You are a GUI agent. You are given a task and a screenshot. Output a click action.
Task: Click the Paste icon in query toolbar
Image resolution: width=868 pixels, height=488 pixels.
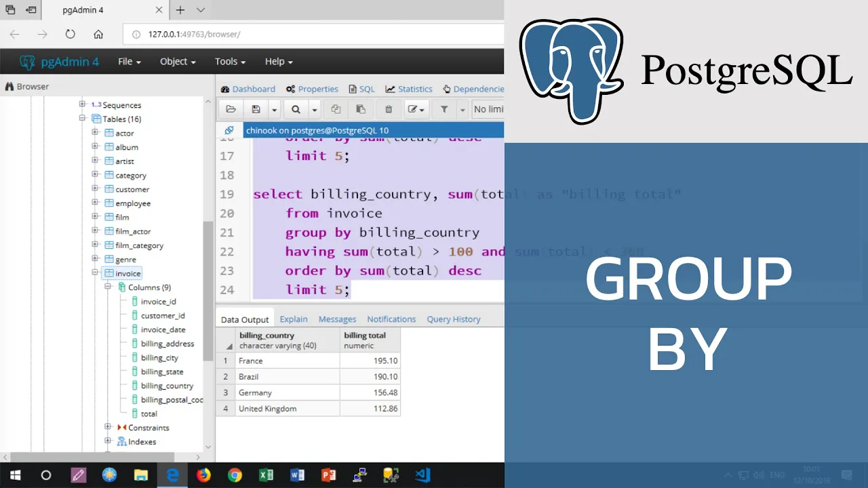pos(361,109)
